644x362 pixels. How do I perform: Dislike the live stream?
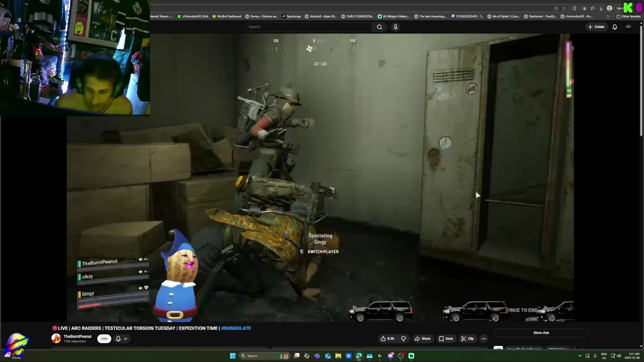[x=403, y=338]
